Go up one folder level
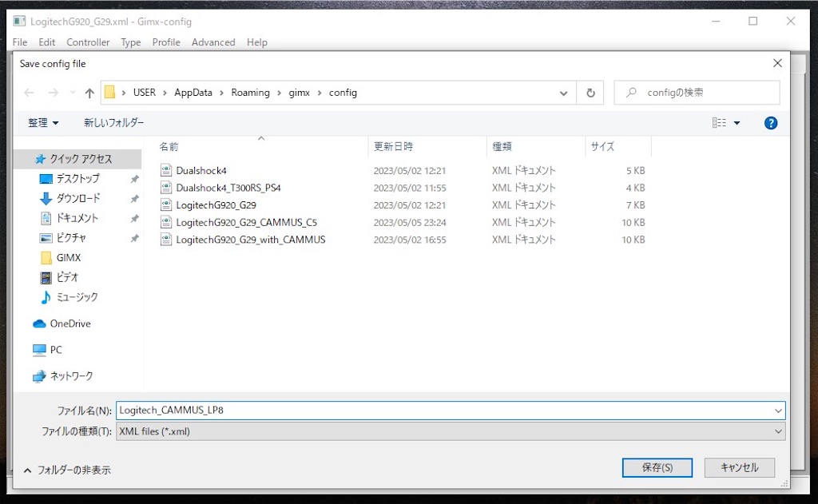Viewport: 818px width, 504px height. (x=89, y=93)
